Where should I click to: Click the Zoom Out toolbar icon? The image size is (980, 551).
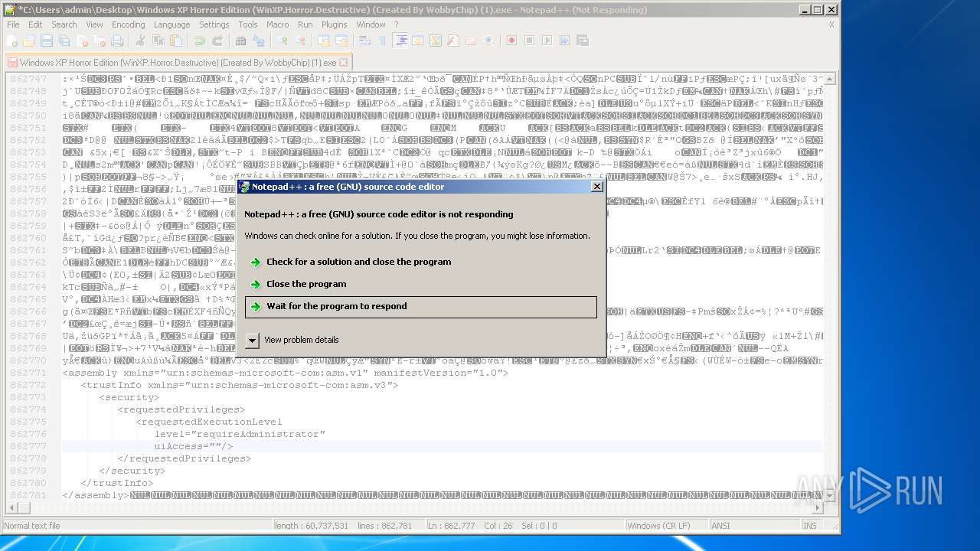[x=301, y=41]
